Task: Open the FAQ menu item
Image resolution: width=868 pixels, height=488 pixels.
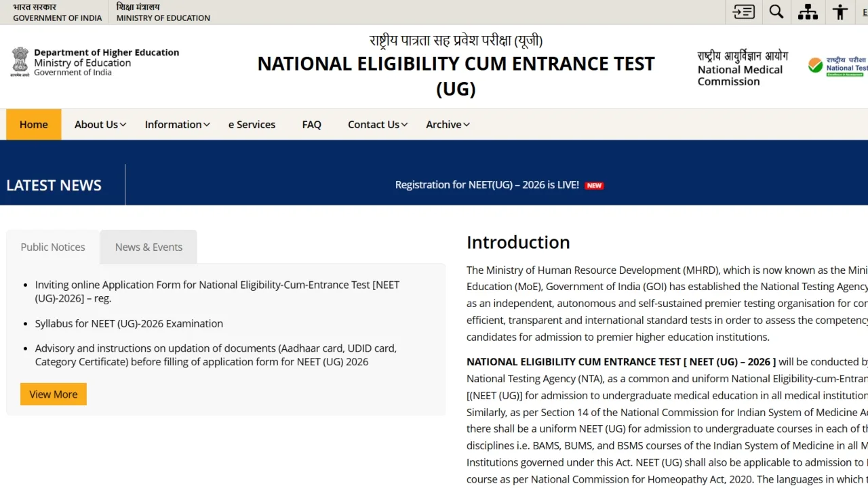Action: click(311, 124)
